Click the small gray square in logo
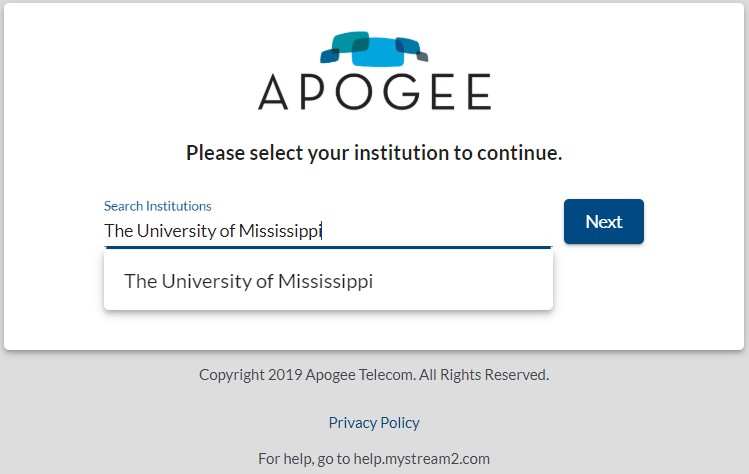Viewport: 749px width, 474px height. (x=422, y=56)
